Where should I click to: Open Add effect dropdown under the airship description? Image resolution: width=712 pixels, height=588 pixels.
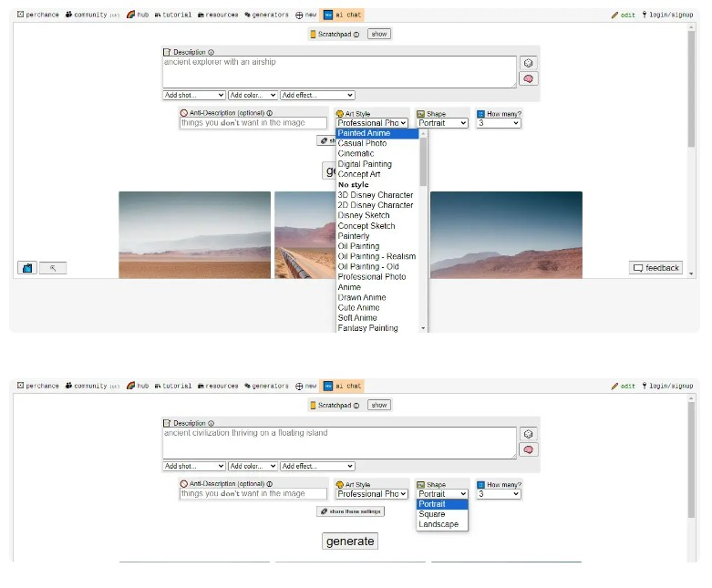tap(317, 96)
